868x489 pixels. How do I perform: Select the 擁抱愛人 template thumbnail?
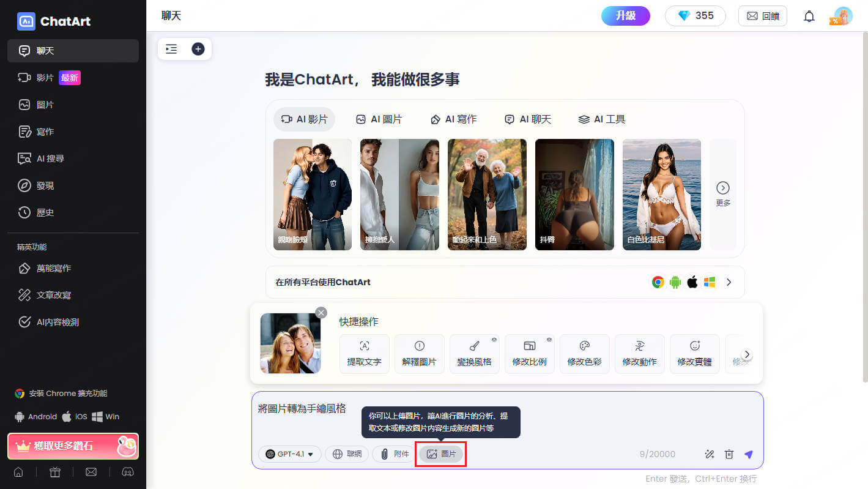[x=400, y=195]
